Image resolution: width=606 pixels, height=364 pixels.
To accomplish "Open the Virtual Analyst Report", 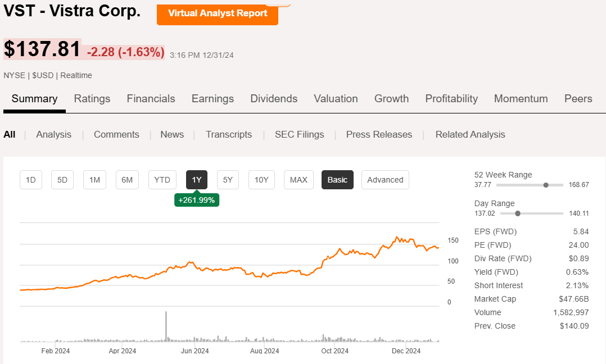I will [218, 13].
